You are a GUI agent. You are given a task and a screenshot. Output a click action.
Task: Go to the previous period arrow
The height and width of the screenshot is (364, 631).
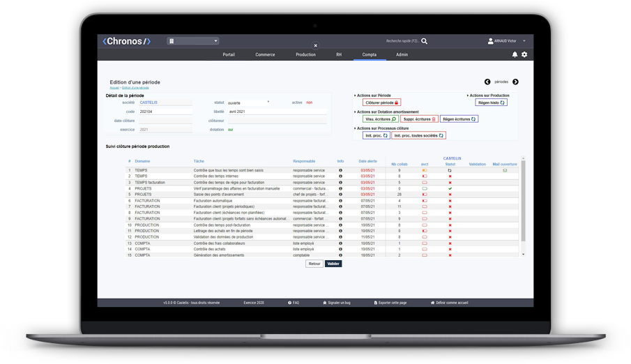[487, 82]
